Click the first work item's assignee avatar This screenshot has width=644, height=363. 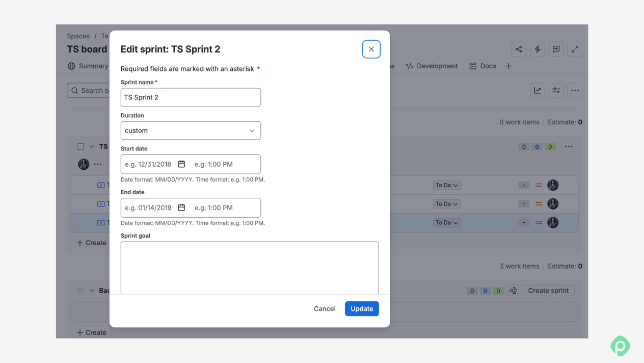[553, 186]
